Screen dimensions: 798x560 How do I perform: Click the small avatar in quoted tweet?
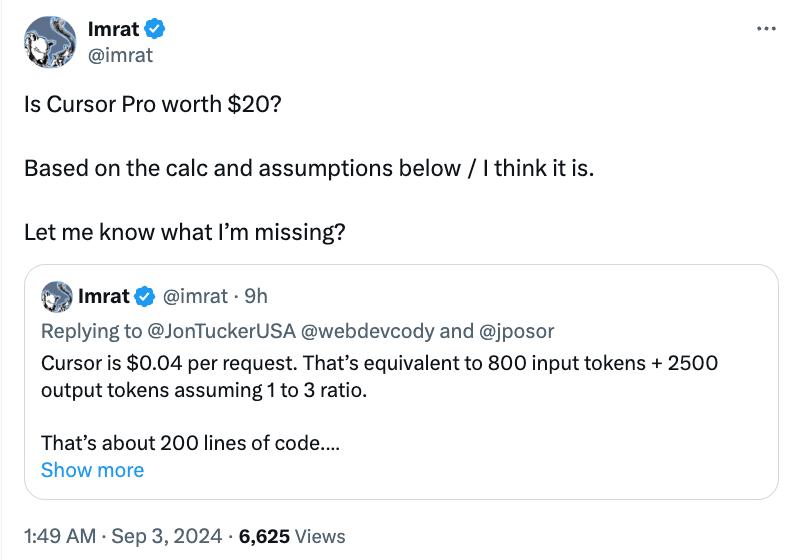(x=56, y=296)
